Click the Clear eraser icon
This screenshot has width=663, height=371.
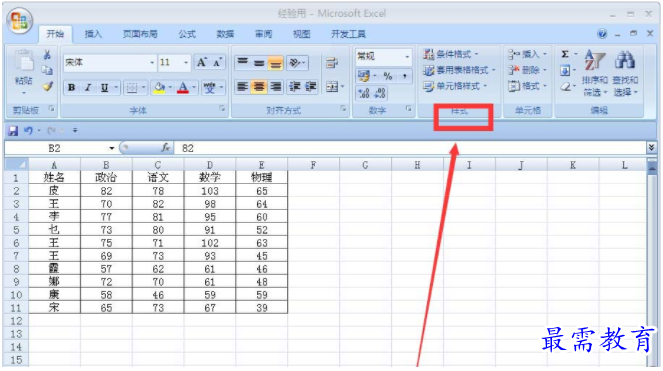coord(565,87)
